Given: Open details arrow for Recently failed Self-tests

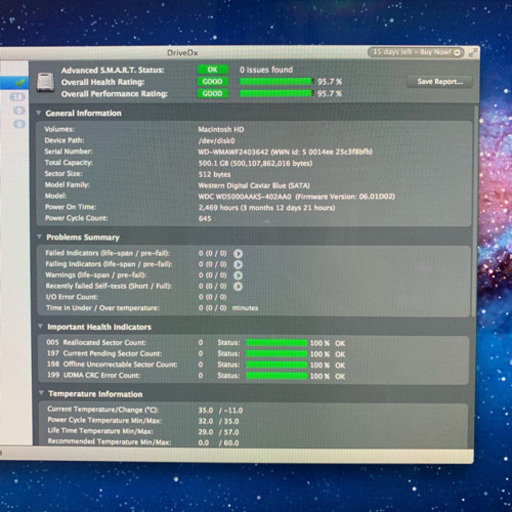Looking at the screenshot, I should point(238,286).
